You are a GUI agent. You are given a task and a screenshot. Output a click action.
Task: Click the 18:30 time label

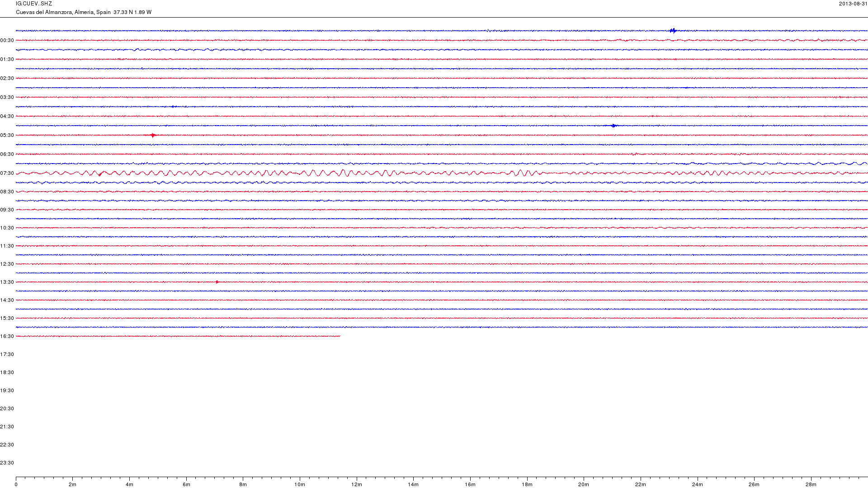click(7, 373)
